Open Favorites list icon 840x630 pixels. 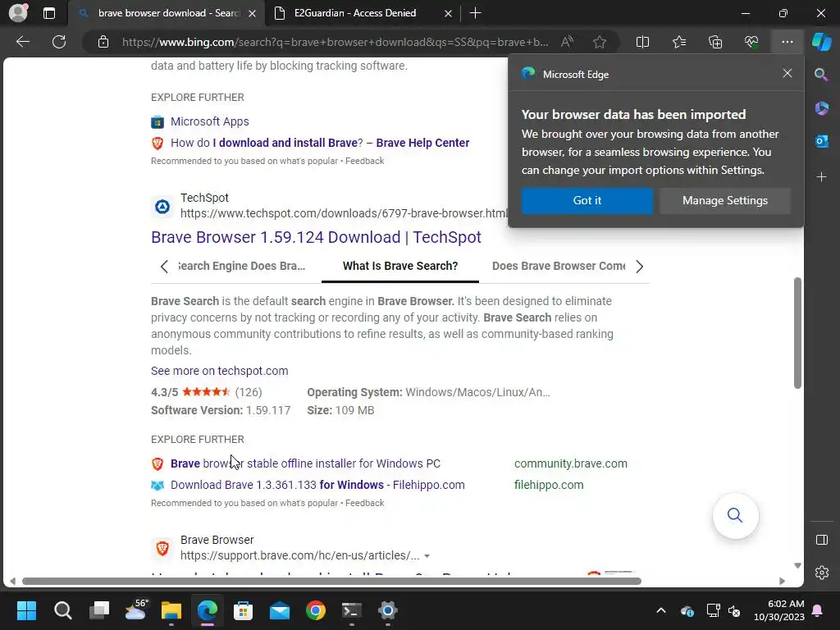pyautogui.click(x=678, y=42)
